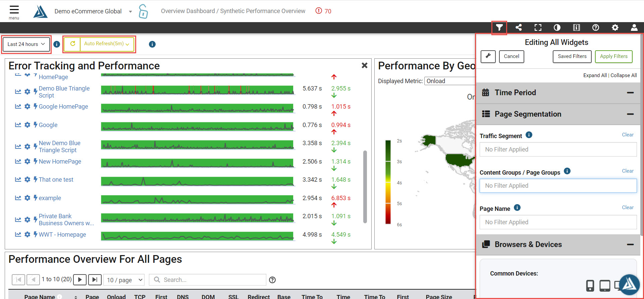Click the alert count icon showing 70
The height and width of the screenshot is (299, 644).
[319, 11]
